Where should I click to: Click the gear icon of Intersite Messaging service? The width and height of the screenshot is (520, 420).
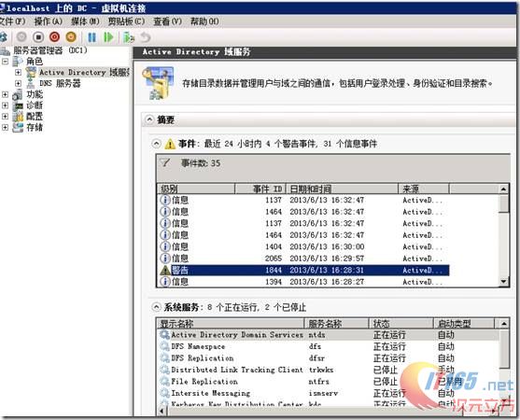coord(165,393)
